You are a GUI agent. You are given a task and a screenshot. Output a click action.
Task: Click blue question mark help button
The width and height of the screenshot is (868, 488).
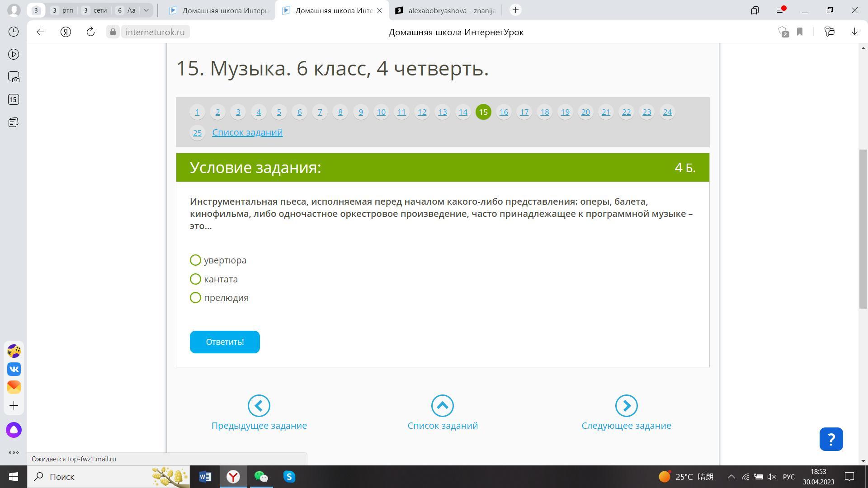[x=831, y=439]
